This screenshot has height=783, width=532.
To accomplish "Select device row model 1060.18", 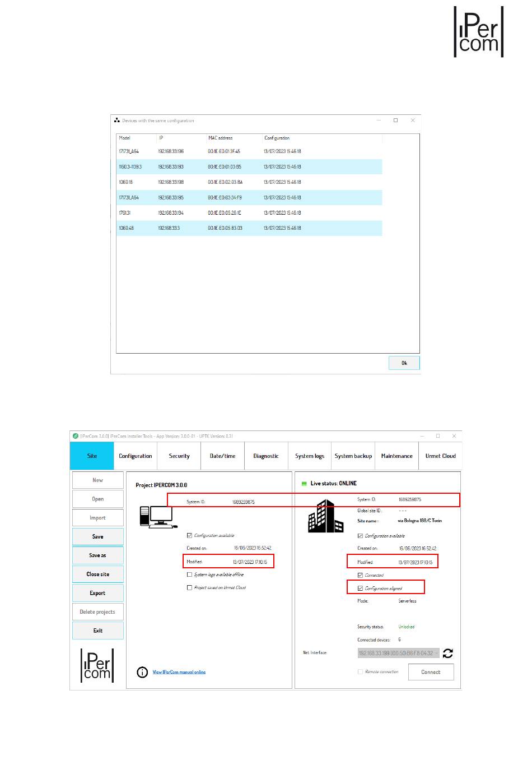I will pos(249,182).
